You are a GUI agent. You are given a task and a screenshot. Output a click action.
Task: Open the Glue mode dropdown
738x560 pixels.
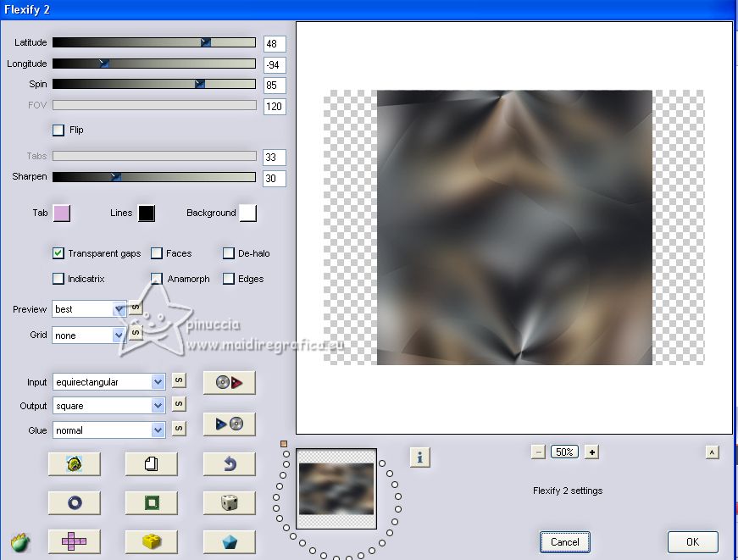click(108, 430)
